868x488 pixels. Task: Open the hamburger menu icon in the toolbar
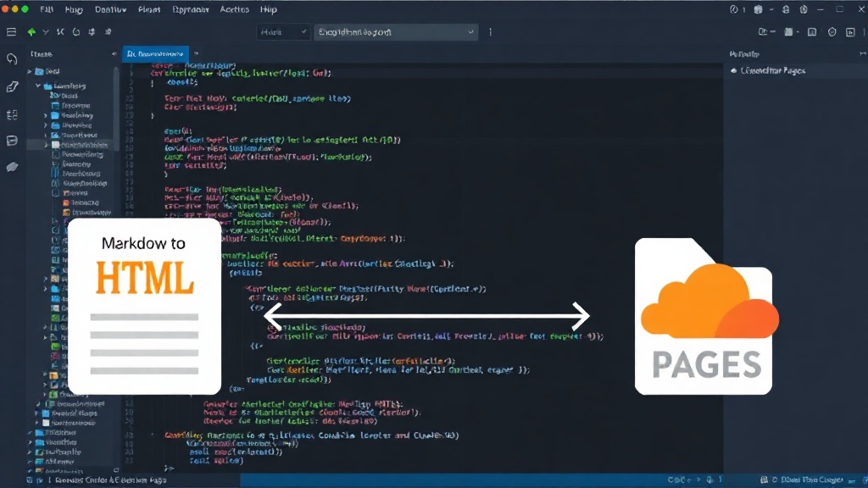coord(11,32)
